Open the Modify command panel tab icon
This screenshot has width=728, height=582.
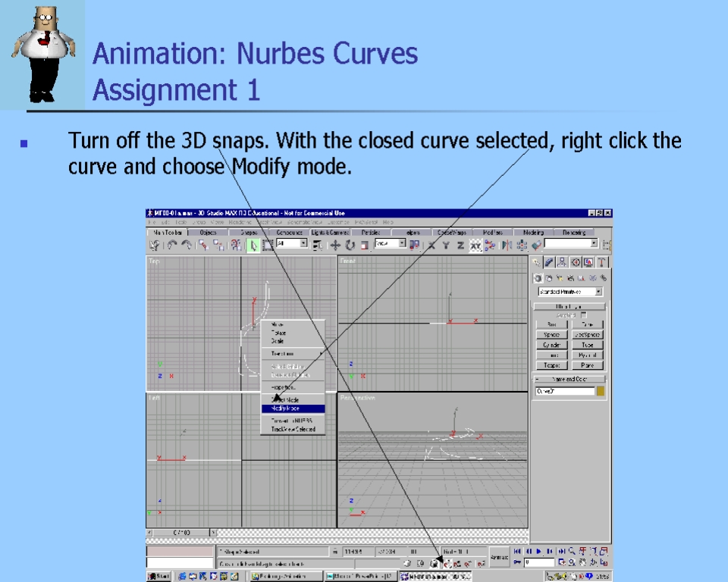pyautogui.click(x=549, y=262)
